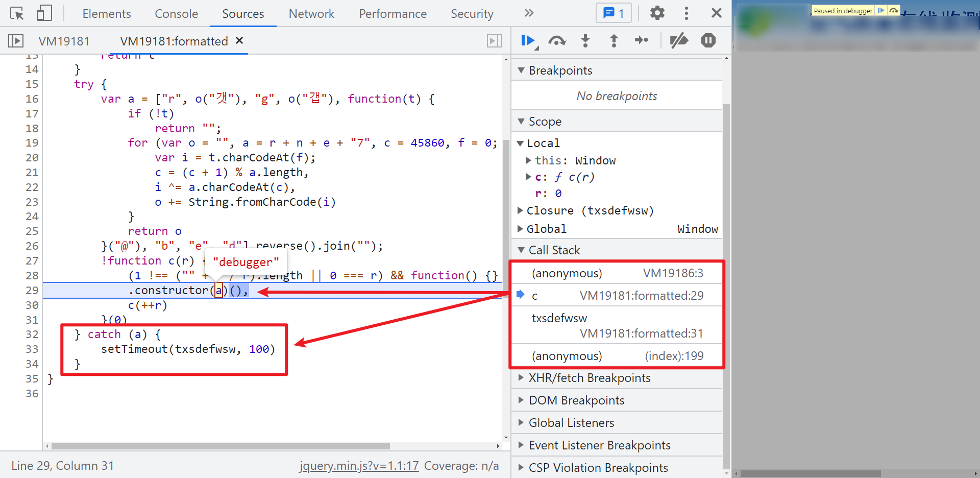980x478 pixels.
Task: Deactivate all breakpoints
Action: click(679, 41)
